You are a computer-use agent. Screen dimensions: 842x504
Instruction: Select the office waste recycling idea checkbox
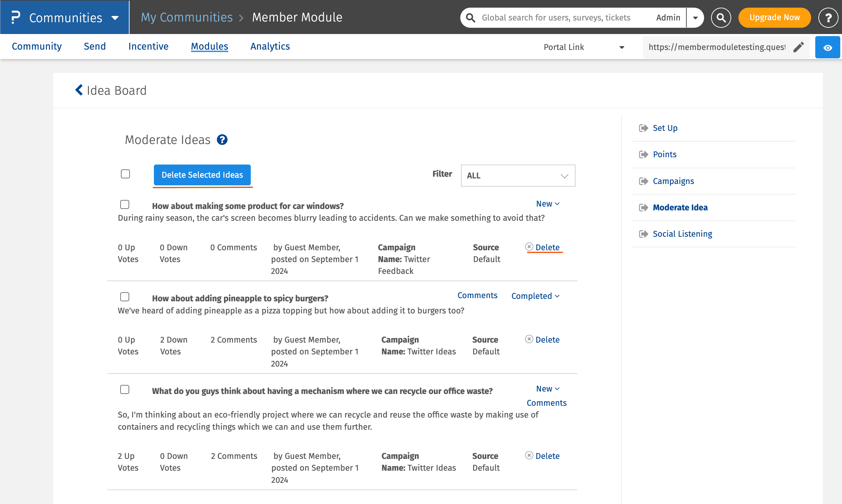[125, 389]
